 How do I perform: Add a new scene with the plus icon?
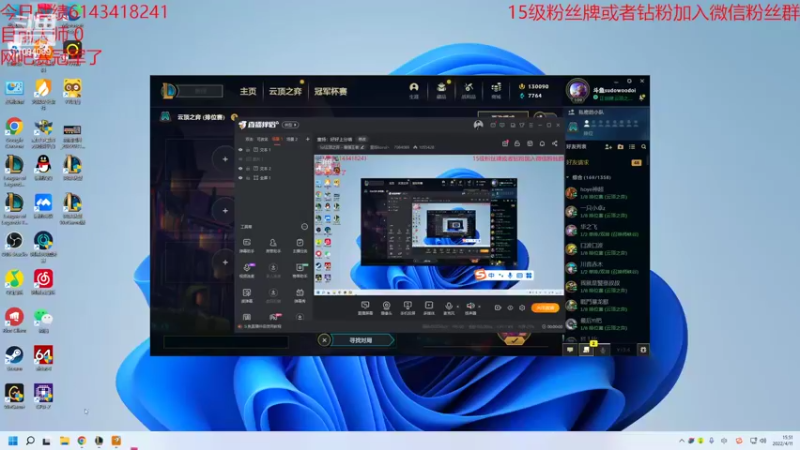pos(307,139)
